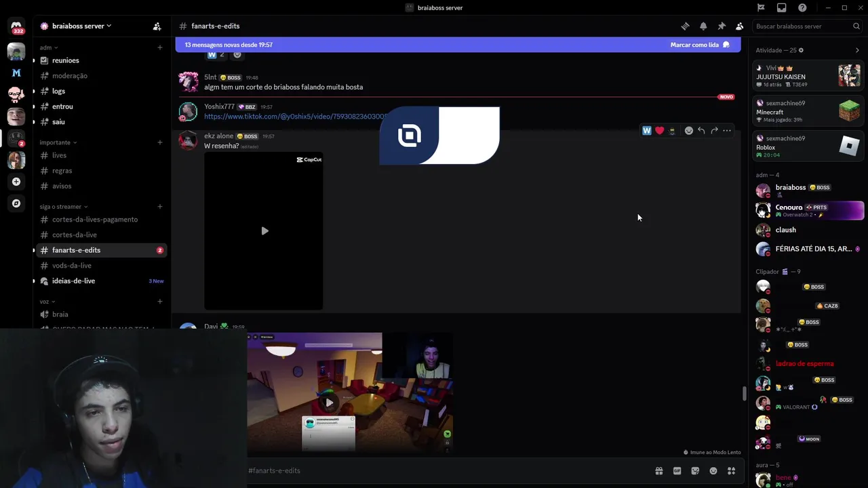The height and width of the screenshot is (488, 868).
Task: Open Vivi JUJUTSU KAISEN activity card
Action: click(x=808, y=76)
